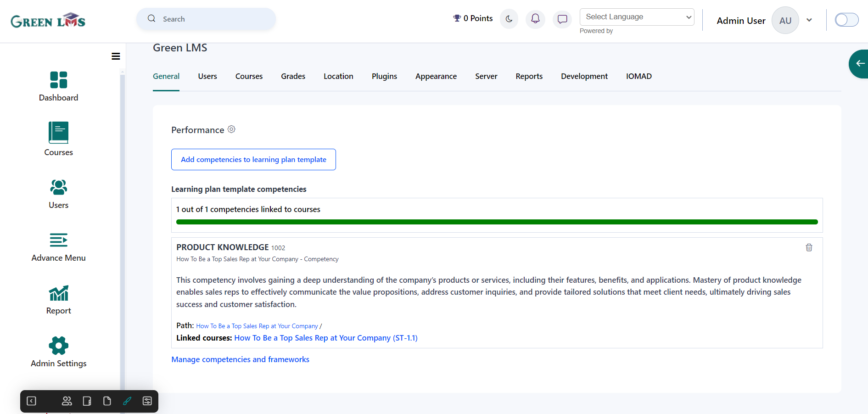The height and width of the screenshot is (414, 868).
Task: Click the 0 Points trophy icon
Action: 457,18
